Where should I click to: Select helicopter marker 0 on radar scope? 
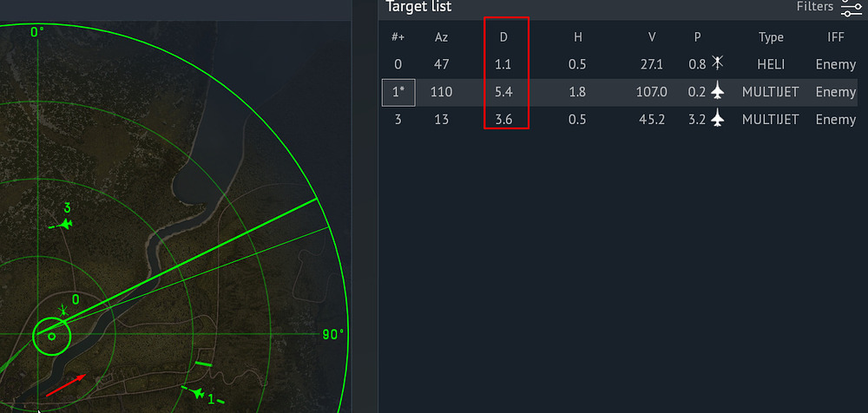coord(62,311)
